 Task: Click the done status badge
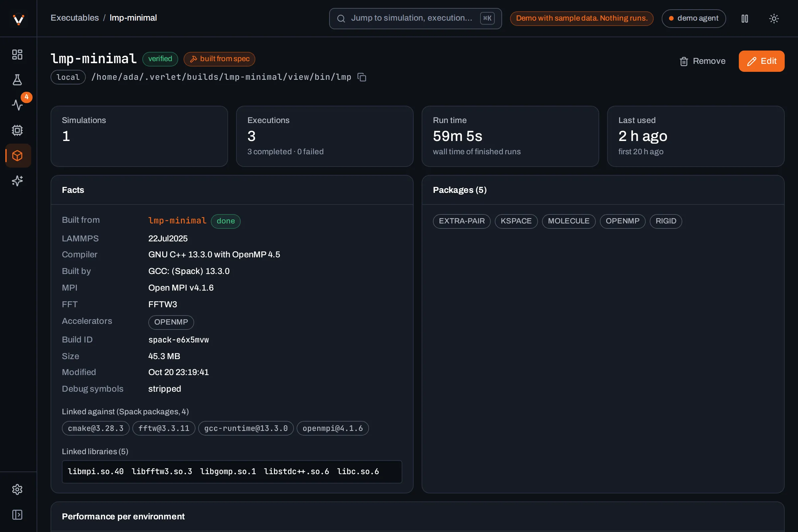click(226, 221)
